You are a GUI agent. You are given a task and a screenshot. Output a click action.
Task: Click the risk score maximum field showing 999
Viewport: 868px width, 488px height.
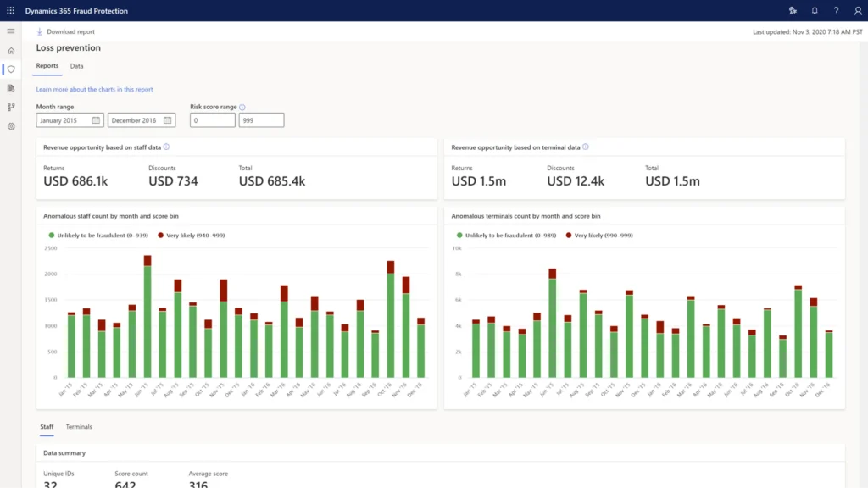pyautogui.click(x=261, y=120)
